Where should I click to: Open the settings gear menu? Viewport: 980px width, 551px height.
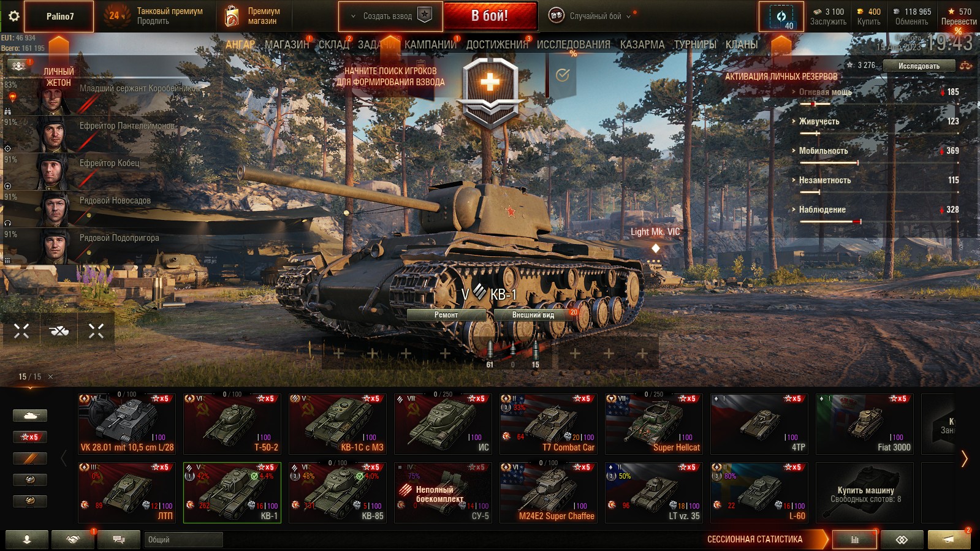pyautogui.click(x=13, y=16)
